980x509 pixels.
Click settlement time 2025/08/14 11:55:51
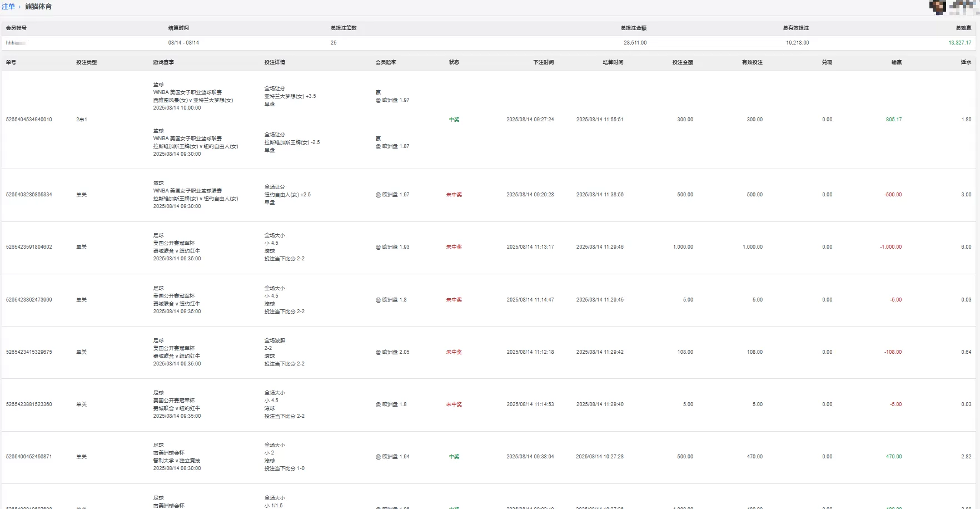pyautogui.click(x=600, y=120)
